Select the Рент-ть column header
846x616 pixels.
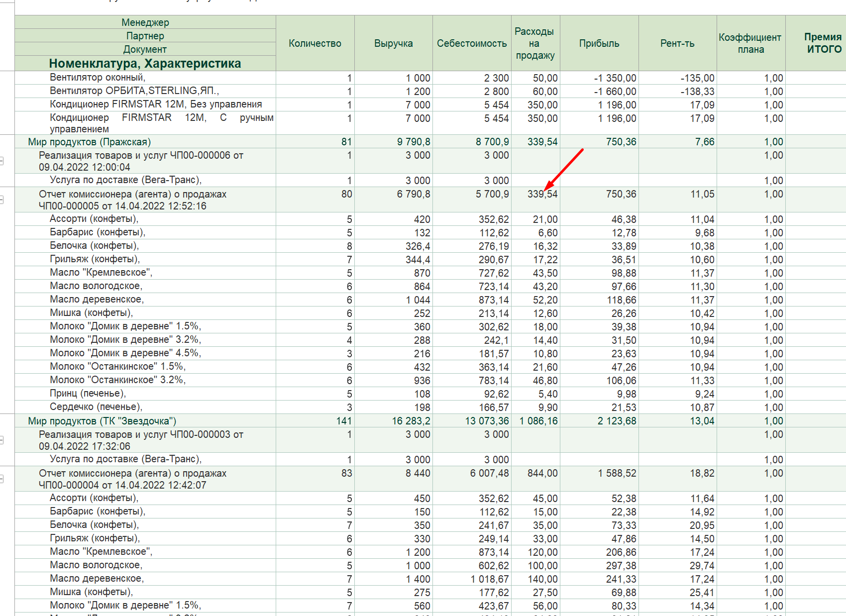tap(678, 43)
